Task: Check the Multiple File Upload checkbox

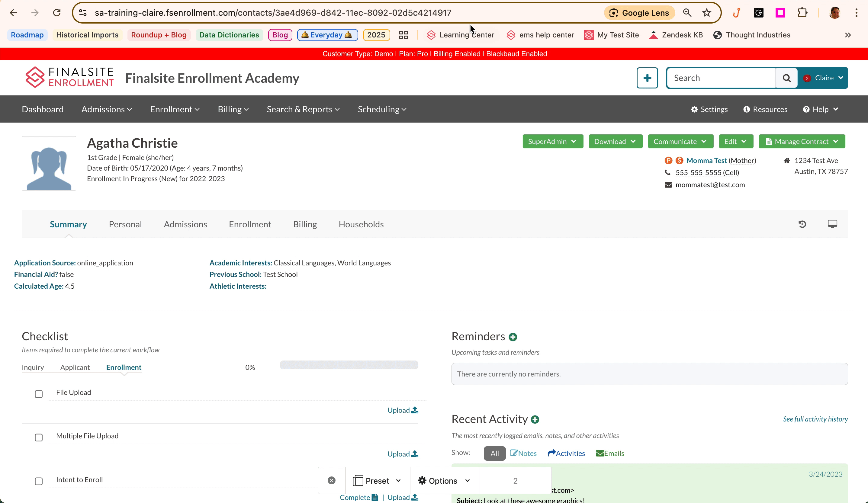Action: pos(39,437)
